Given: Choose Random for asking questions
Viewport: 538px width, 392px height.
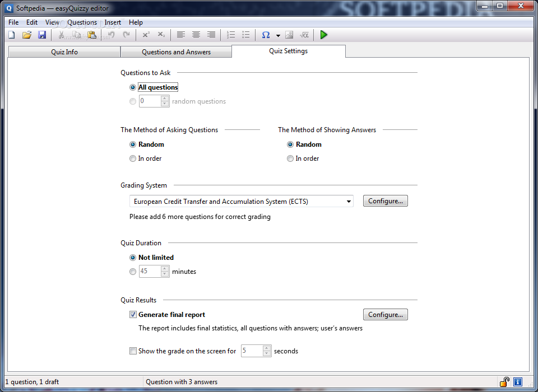Looking at the screenshot, I should pyautogui.click(x=132, y=144).
